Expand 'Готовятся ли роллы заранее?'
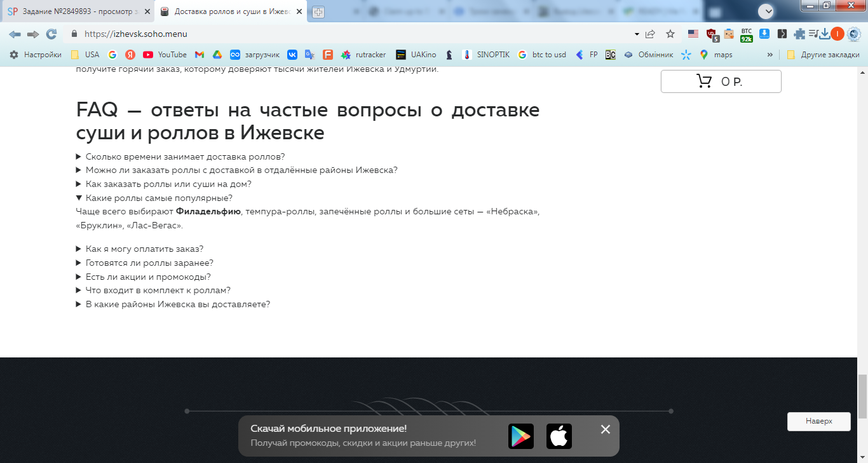 [145, 263]
